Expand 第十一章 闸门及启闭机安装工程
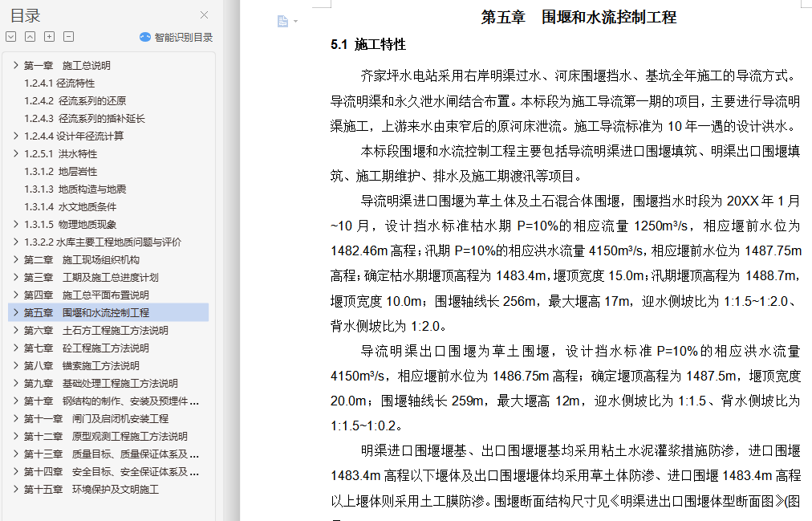812x521 pixels. [15, 418]
